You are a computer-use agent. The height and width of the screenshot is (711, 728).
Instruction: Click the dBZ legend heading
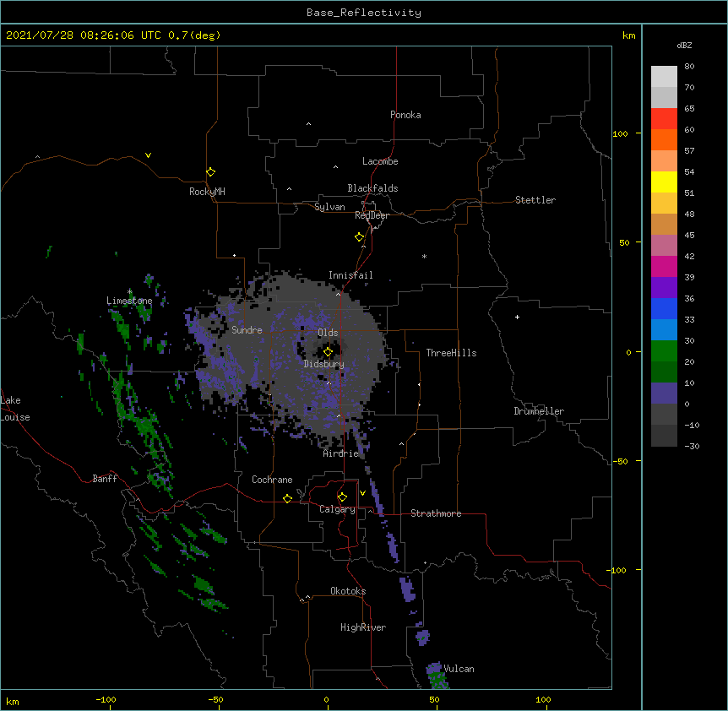point(684,45)
